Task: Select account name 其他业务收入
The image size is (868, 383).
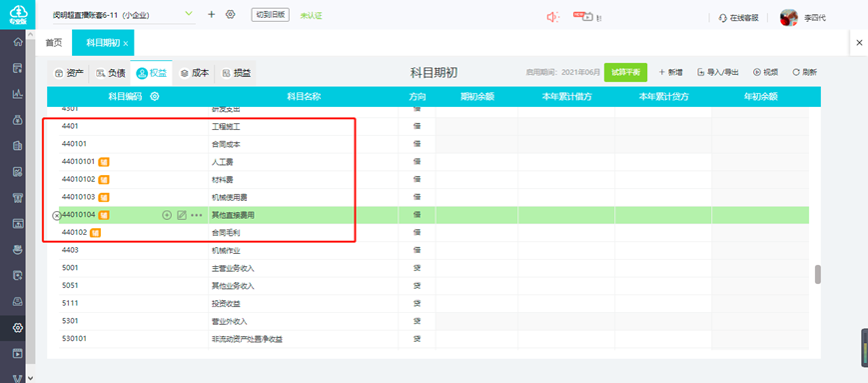Action: coord(233,286)
